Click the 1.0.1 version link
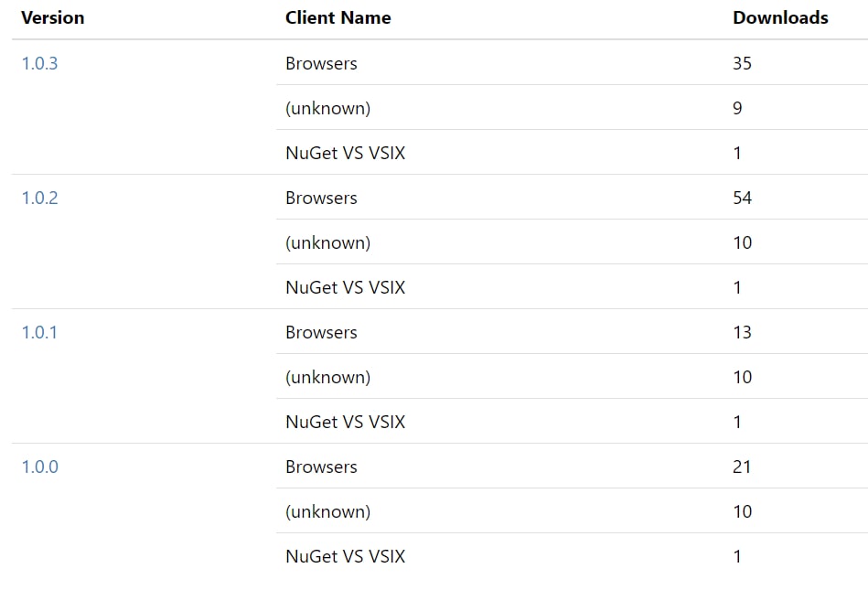This screenshot has height=590, width=868. [39, 333]
